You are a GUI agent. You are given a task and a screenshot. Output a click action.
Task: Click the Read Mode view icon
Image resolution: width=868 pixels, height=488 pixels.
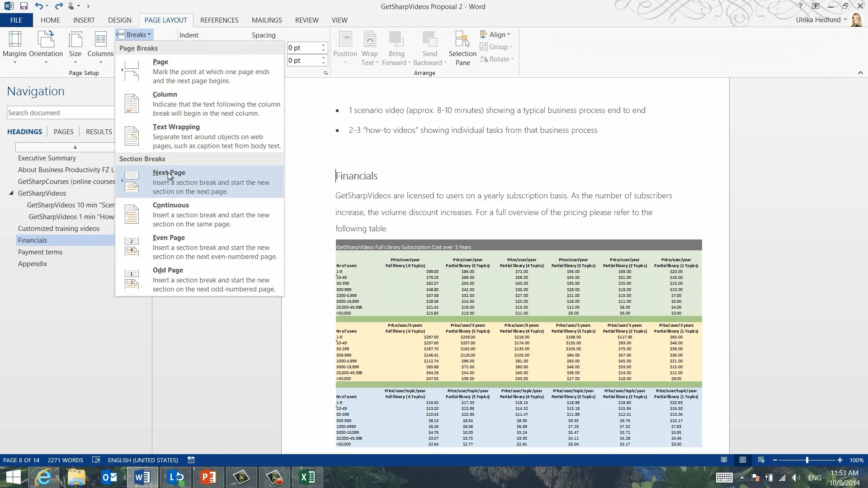pyautogui.click(x=724, y=460)
